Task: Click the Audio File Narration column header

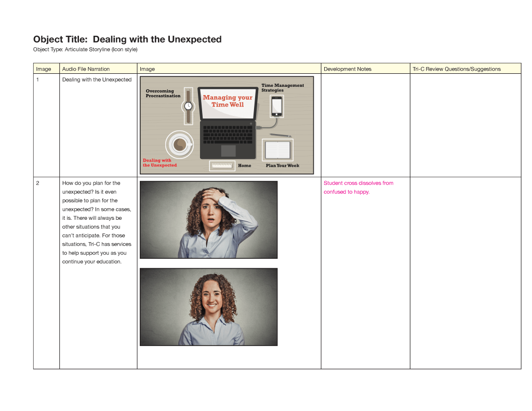Action: (86, 69)
